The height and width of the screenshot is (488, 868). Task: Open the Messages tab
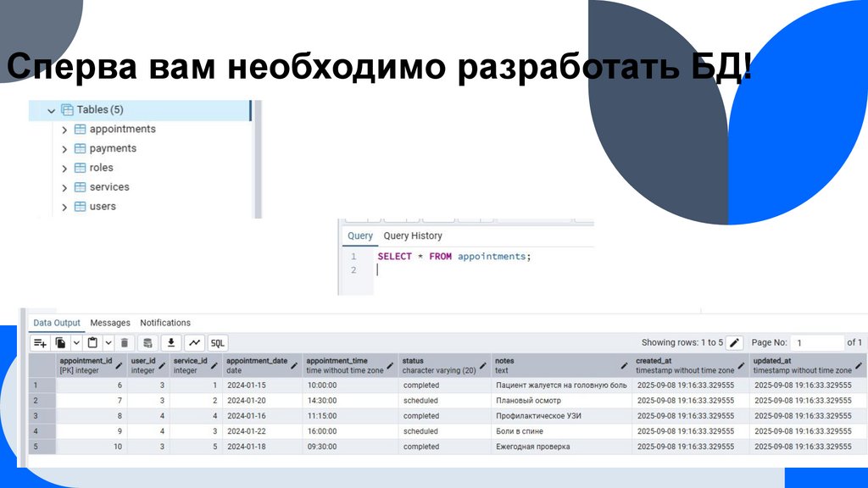110,323
